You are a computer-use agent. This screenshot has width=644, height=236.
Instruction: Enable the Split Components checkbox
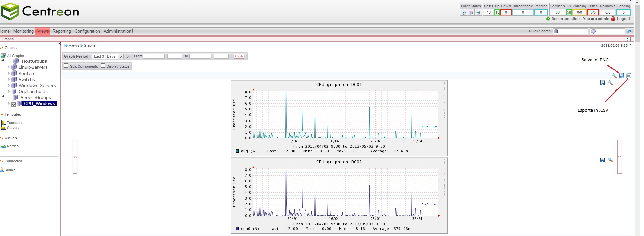pyautogui.click(x=66, y=66)
